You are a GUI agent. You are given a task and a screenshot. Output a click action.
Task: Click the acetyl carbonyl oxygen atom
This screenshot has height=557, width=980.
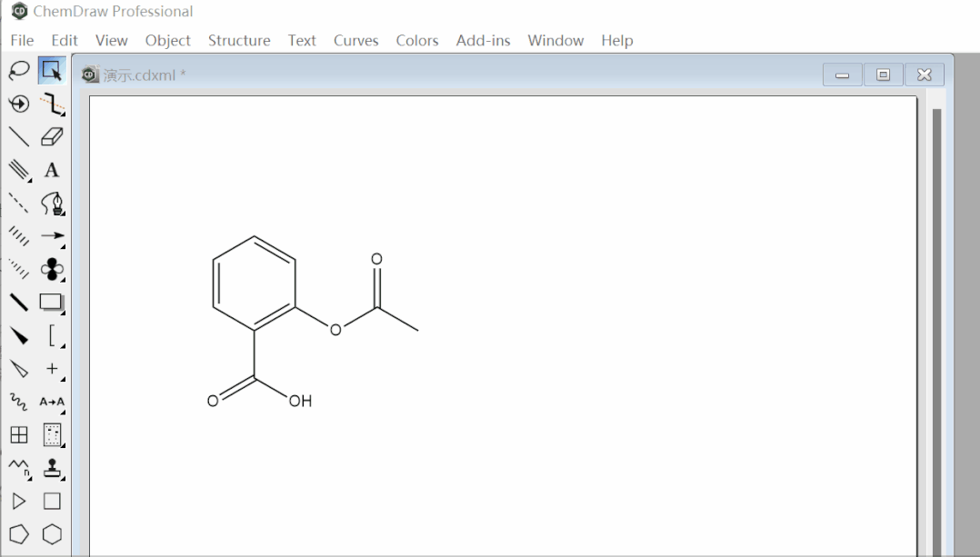376,259
